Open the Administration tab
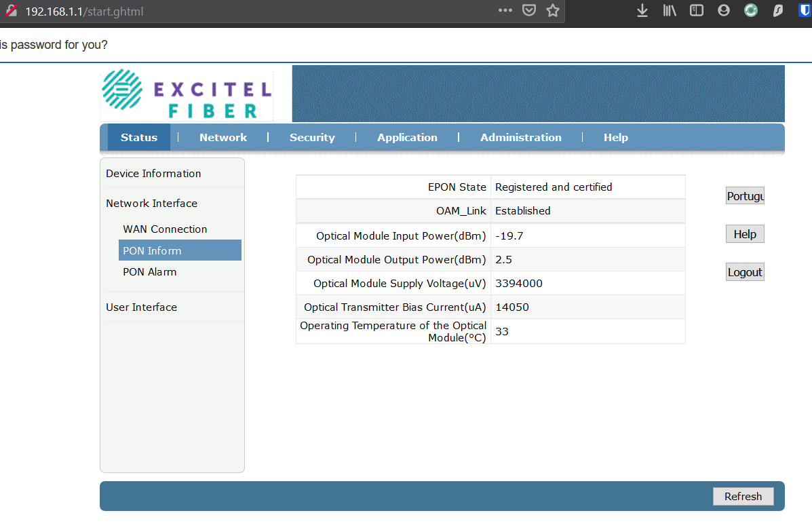The width and height of the screenshot is (812, 530). [521, 137]
